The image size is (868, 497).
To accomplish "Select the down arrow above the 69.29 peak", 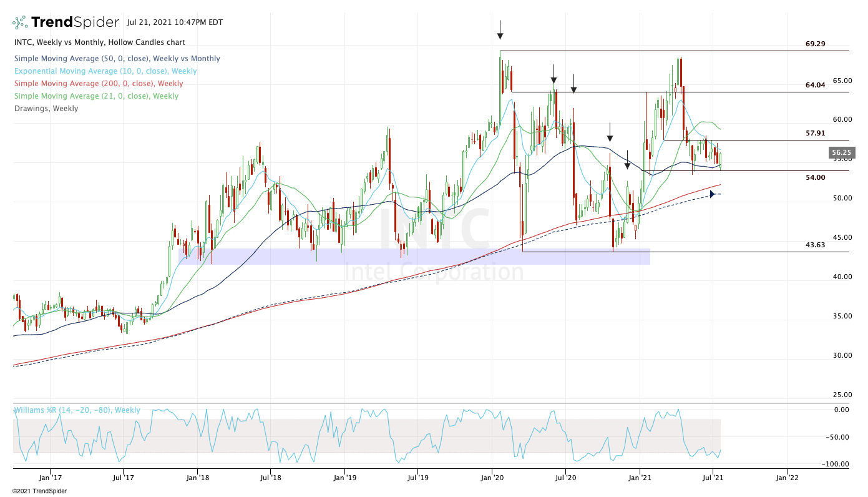I will [x=500, y=29].
